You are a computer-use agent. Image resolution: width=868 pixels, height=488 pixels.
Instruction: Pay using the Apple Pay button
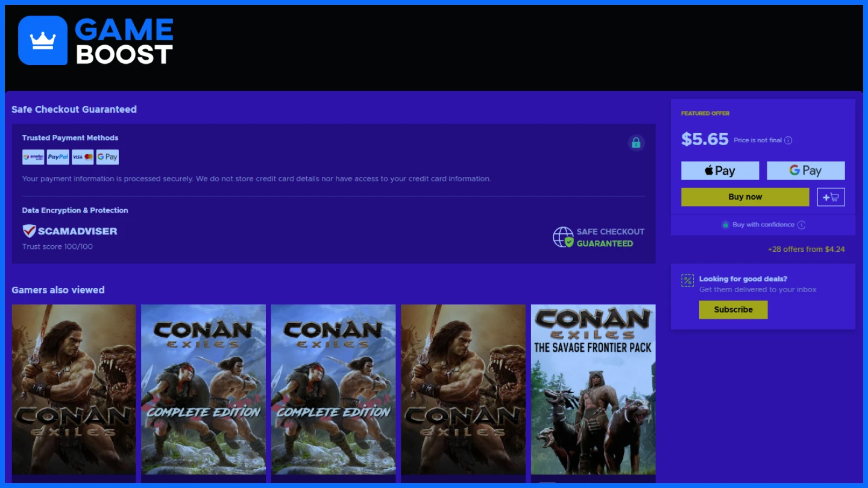click(720, 170)
